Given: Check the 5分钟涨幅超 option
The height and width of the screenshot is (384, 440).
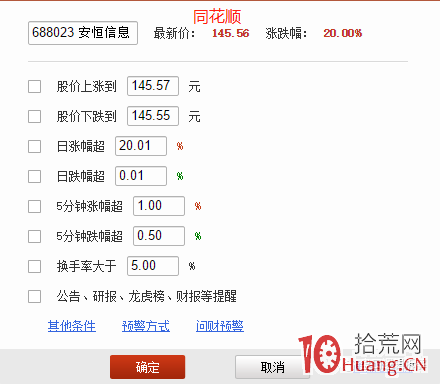Looking at the screenshot, I should click(x=35, y=206).
